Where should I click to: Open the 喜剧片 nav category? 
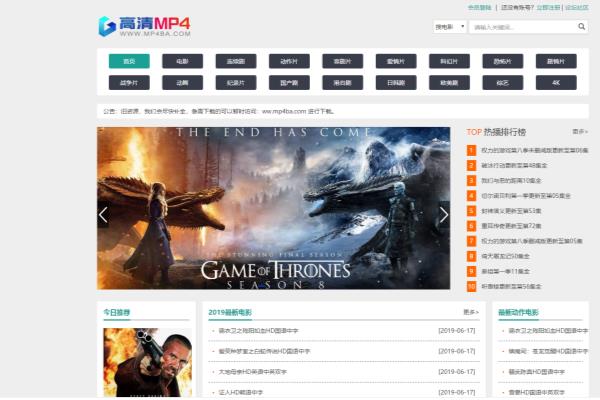[342, 61]
